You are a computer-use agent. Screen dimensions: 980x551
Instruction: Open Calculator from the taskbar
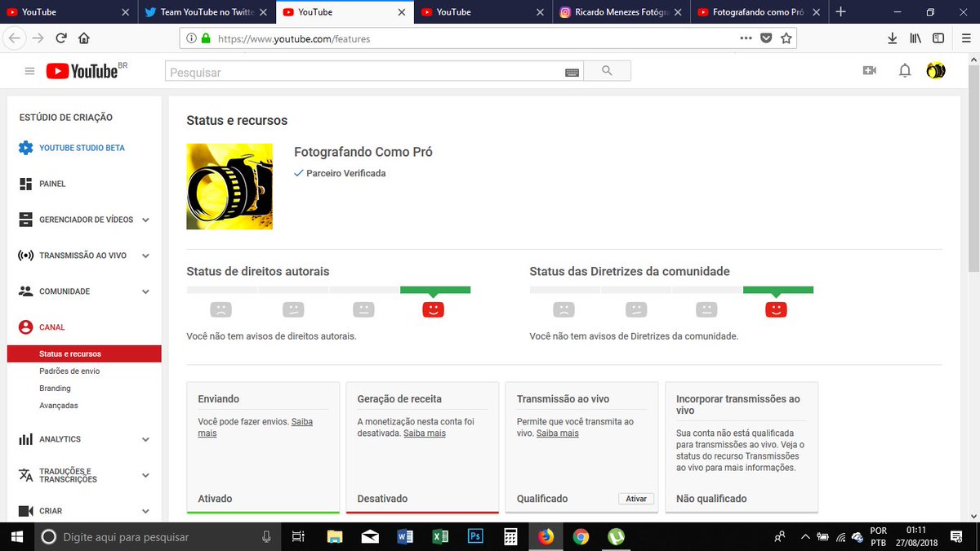(510, 536)
